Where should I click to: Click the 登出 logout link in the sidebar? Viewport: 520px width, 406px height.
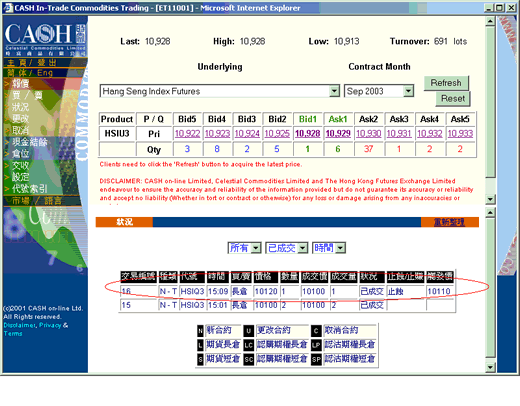[47, 63]
